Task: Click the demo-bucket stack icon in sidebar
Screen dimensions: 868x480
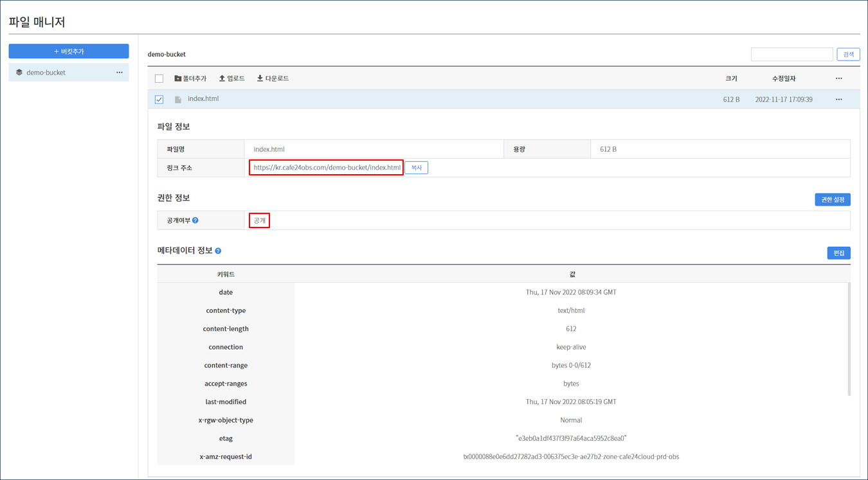Action: (19, 73)
